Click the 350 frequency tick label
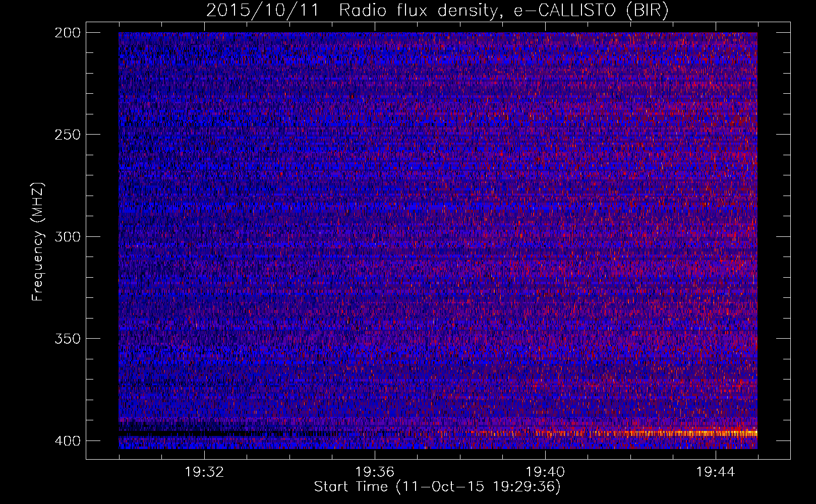The width and height of the screenshot is (816, 504). click(x=67, y=339)
